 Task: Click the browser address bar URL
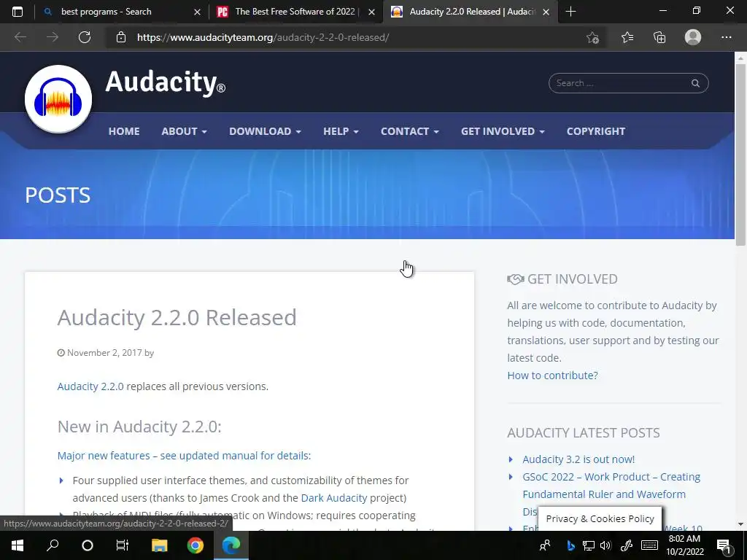[x=263, y=37]
